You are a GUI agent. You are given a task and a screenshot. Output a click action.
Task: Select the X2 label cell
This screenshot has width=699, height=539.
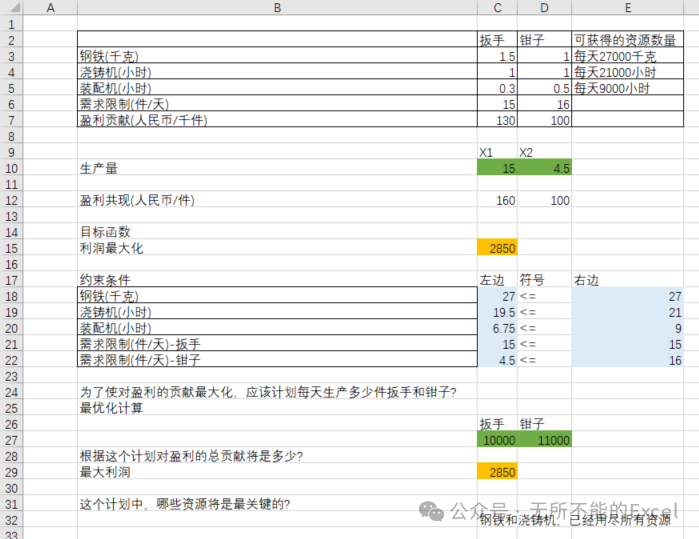click(544, 152)
